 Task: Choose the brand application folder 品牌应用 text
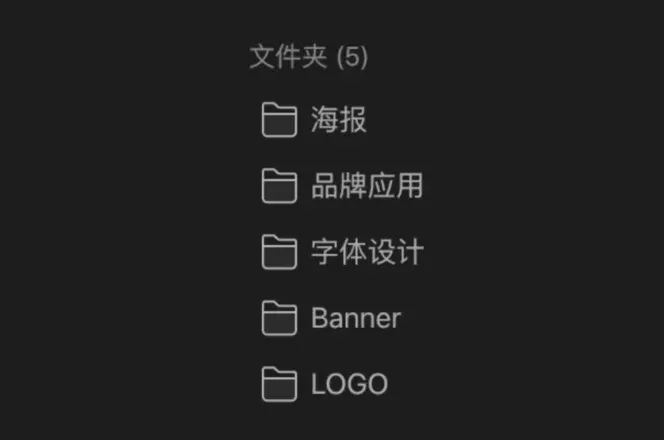pos(367,186)
